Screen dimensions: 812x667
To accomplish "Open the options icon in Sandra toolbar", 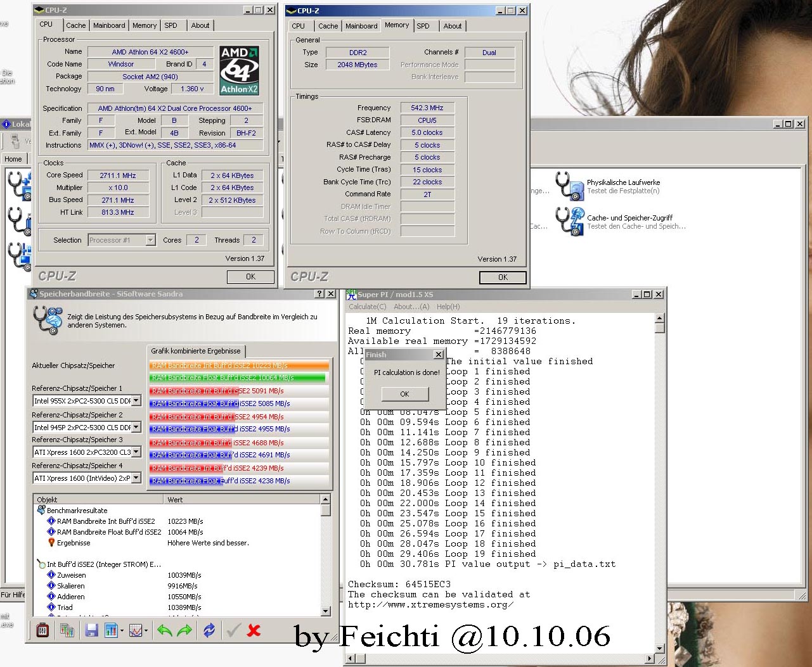I will [42, 630].
